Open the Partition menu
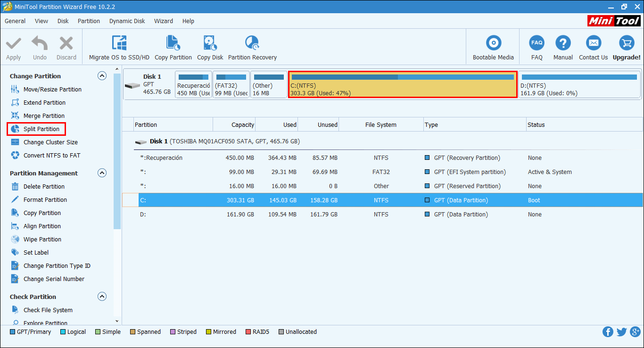 (89, 21)
